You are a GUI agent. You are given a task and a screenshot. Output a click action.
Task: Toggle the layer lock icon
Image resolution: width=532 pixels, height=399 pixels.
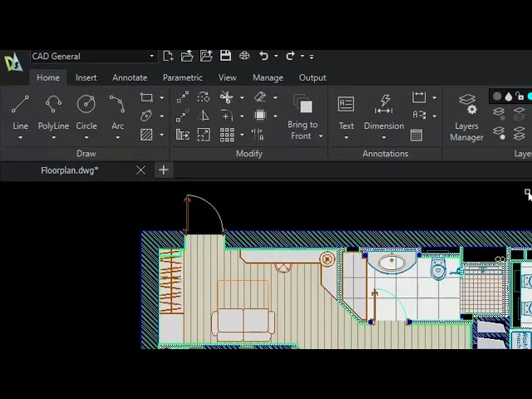click(x=520, y=96)
